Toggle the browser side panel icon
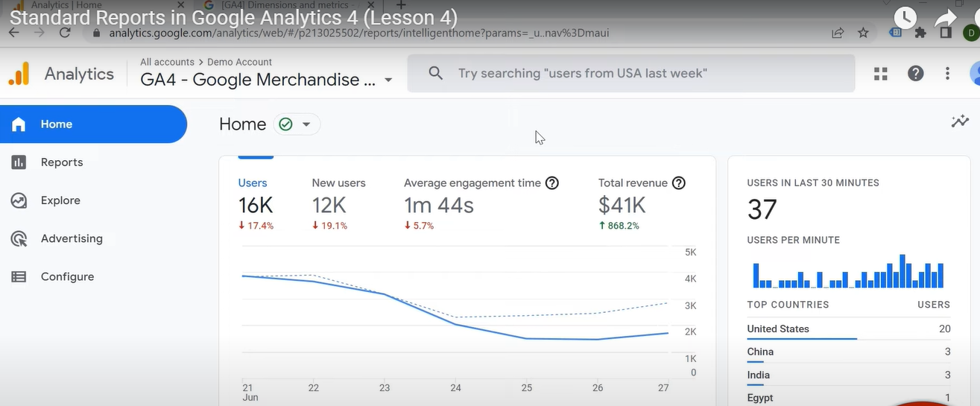 pyautogui.click(x=946, y=33)
